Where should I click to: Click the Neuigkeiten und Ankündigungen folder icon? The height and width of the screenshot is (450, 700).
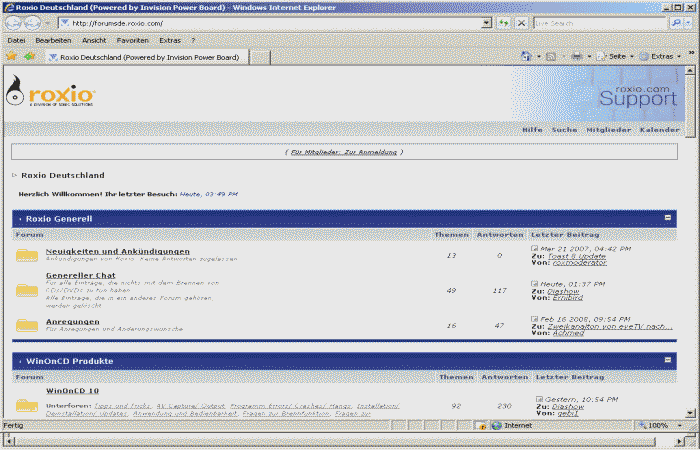click(27, 256)
